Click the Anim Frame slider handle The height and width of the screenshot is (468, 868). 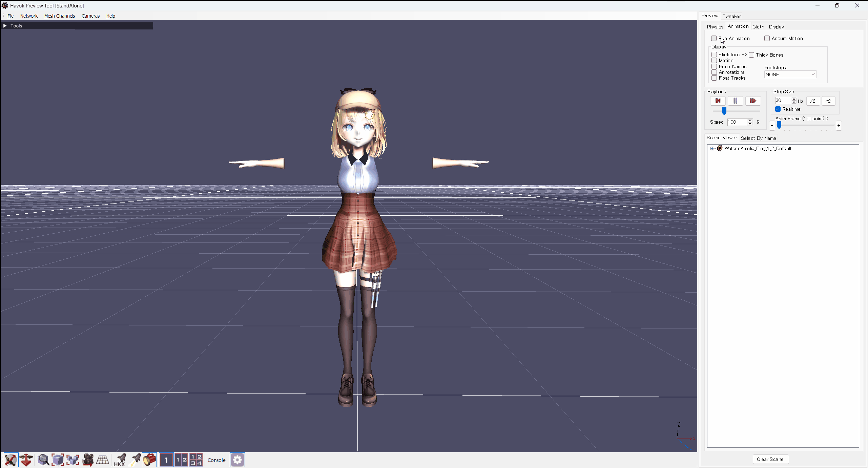(779, 125)
